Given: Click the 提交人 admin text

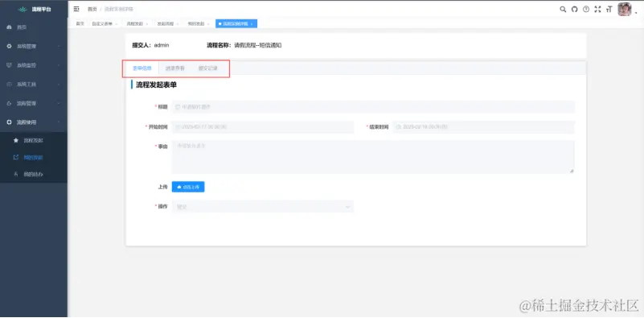Looking at the screenshot, I should tap(150, 46).
